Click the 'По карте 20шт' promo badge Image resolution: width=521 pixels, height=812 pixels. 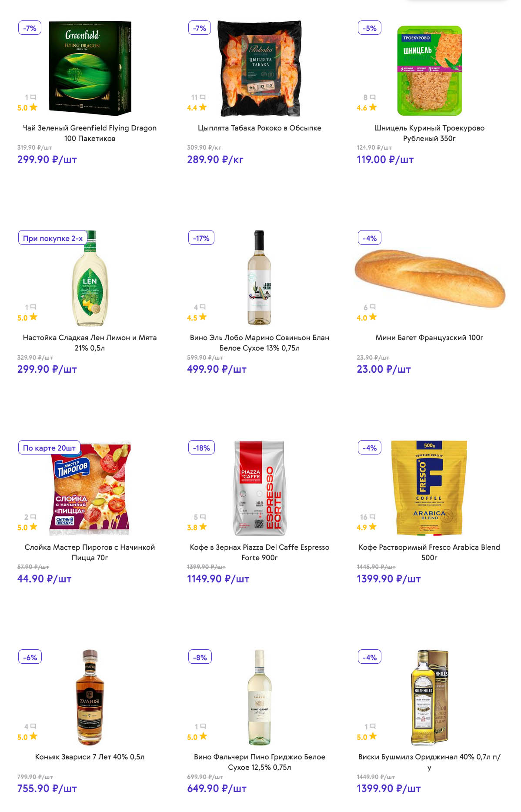pos(49,448)
